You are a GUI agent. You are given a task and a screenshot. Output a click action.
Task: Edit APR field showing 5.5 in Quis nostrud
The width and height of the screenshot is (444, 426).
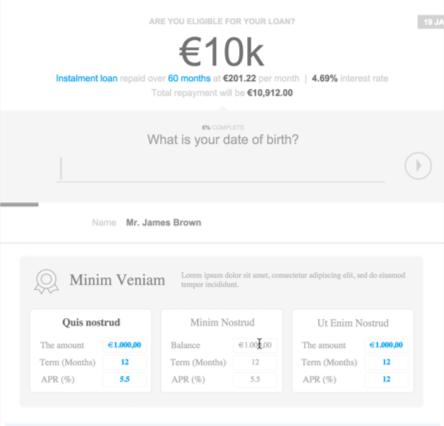(125, 379)
